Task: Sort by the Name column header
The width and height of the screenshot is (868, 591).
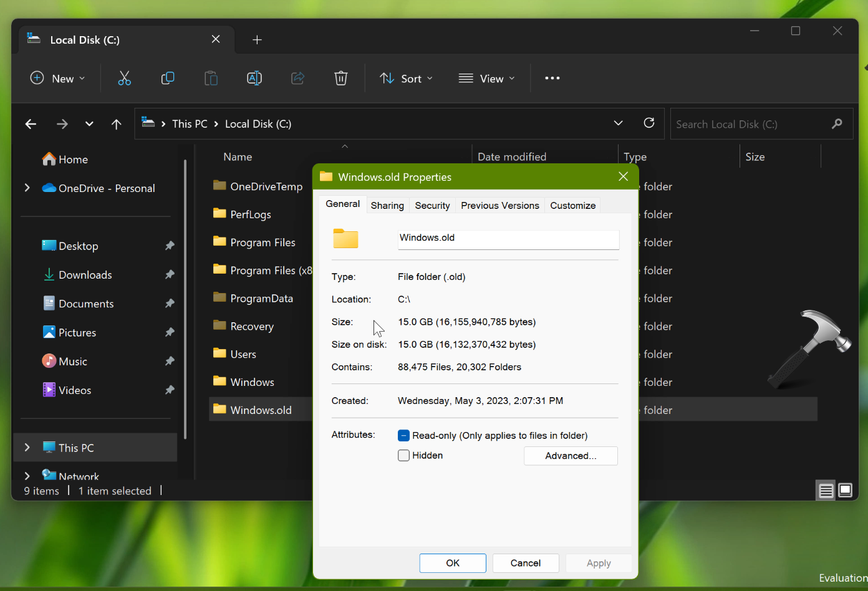Action: [x=238, y=157]
